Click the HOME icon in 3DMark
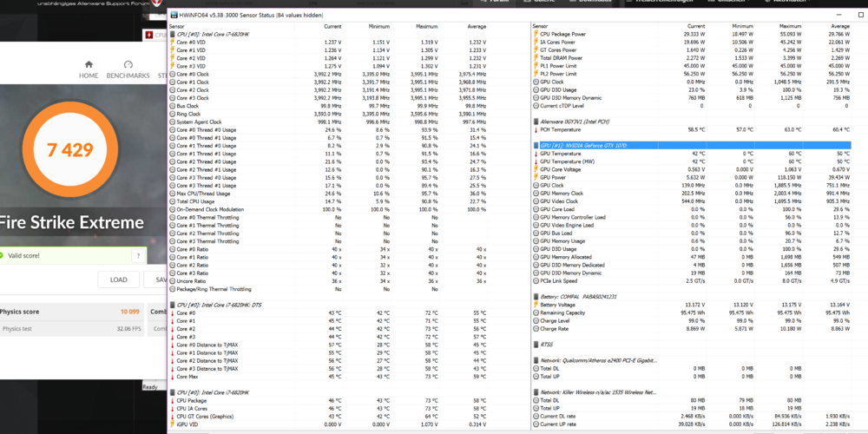The image size is (868, 434). click(89, 65)
